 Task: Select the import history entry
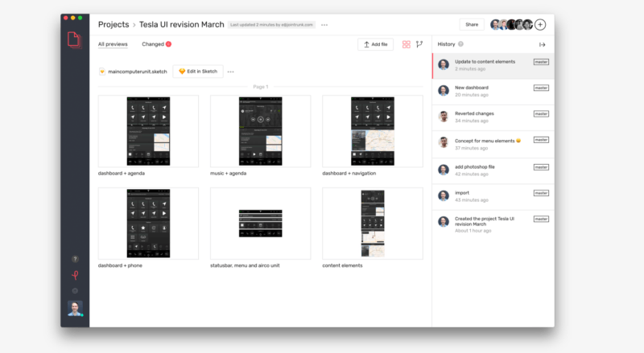[493, 197]
